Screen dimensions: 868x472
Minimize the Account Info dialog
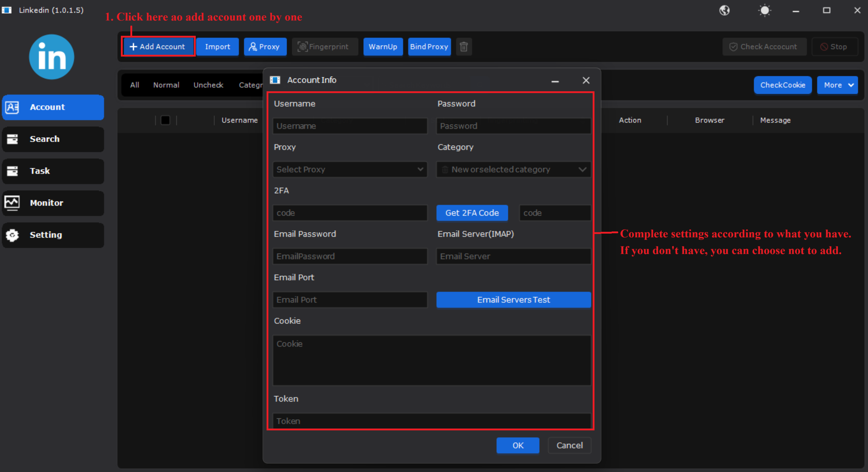coord(555,81)
